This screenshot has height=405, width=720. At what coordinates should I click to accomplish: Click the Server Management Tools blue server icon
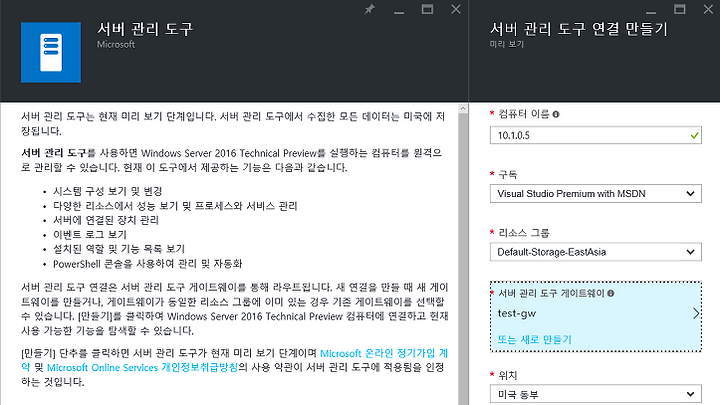(x=51, y=52)
